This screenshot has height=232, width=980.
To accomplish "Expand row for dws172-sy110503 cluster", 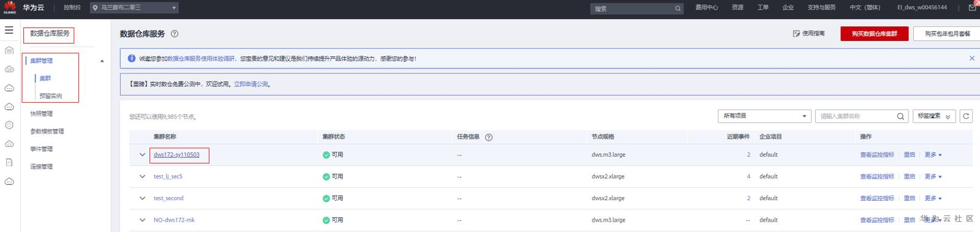I will tap(143, 155).
